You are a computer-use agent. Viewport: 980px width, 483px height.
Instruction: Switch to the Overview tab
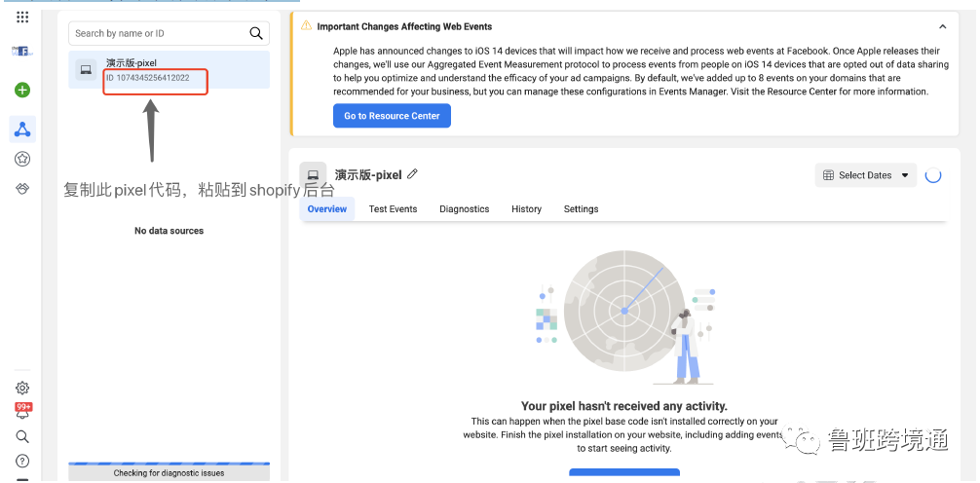click(327, 208)
